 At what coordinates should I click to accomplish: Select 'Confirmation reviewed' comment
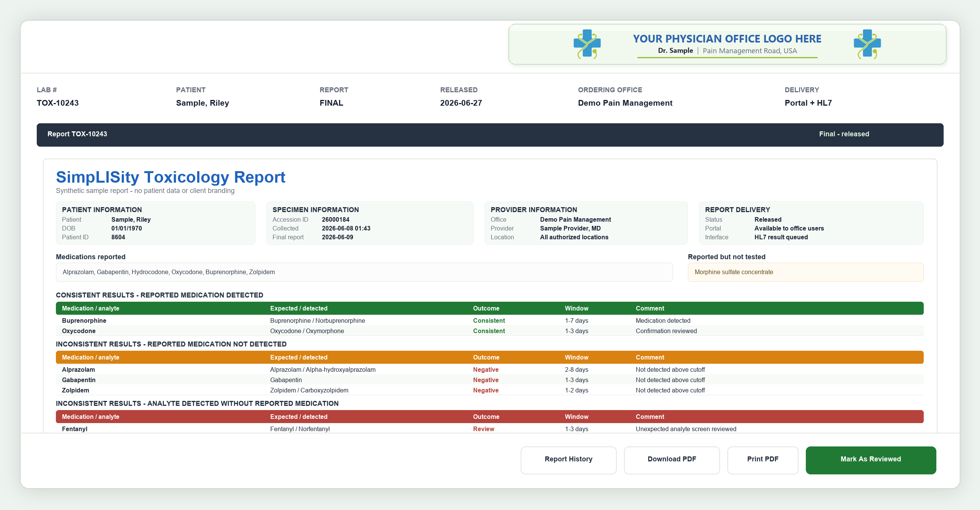(x=666, y=331)
